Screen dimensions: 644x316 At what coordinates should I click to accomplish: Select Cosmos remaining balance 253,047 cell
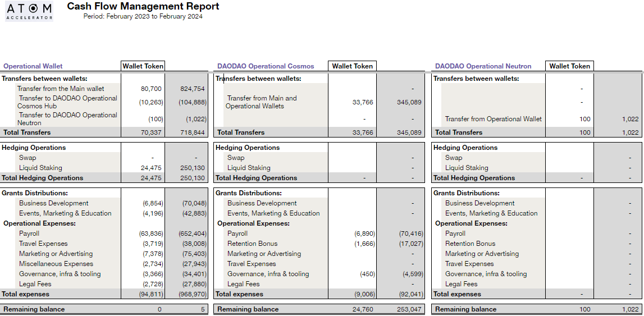(409, 309)
